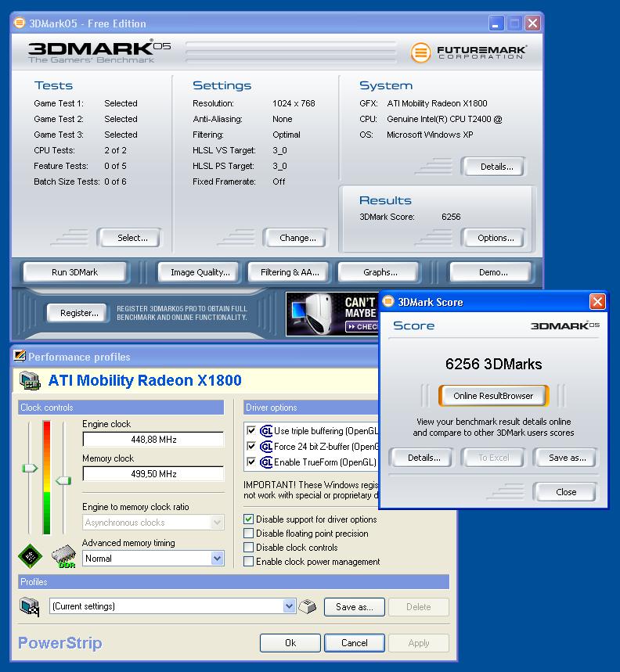
Task: Click the GL icon for Force 24 bit Z-buffer
Action: click(x=266, y=447)
